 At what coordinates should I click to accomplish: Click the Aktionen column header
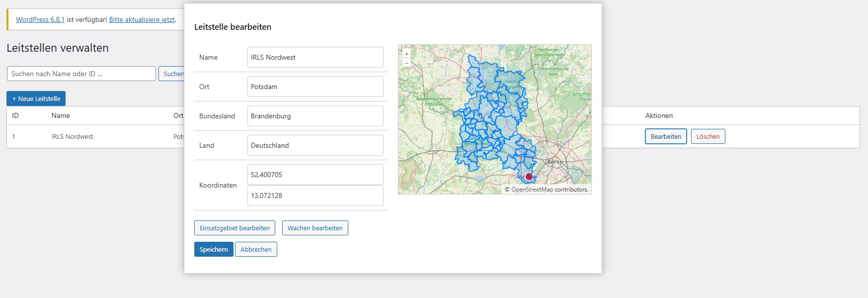point(659,115)
